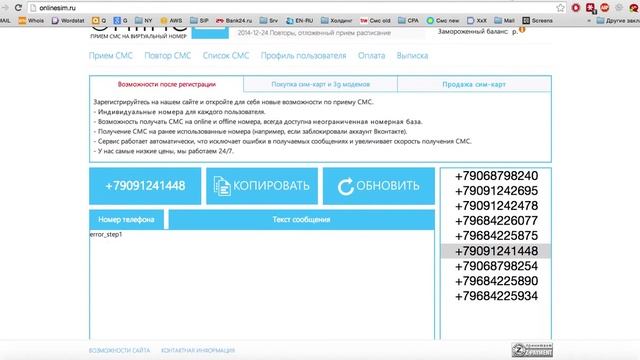Open the Прием СМС menu item
The height and width of the screenshot is (360, 640).
(x=111, y=56)
